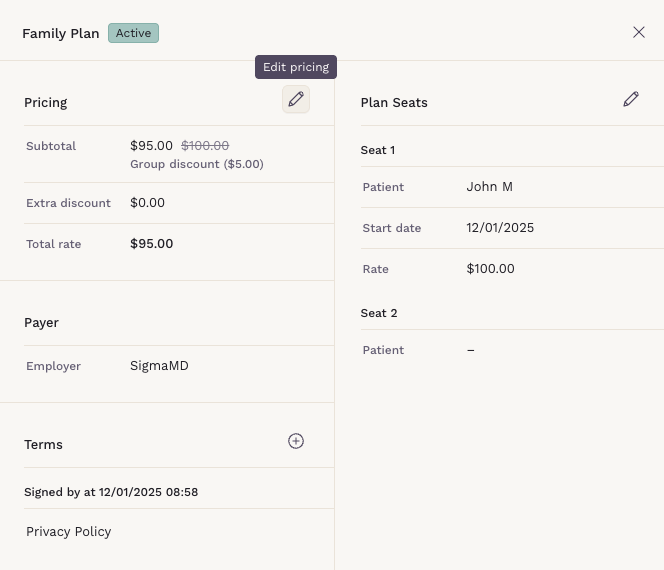Image resolution: width=664 pixels, height=570 pixels.
Task: Click the SigmaMD employer value
Action: tap(159, 366)
